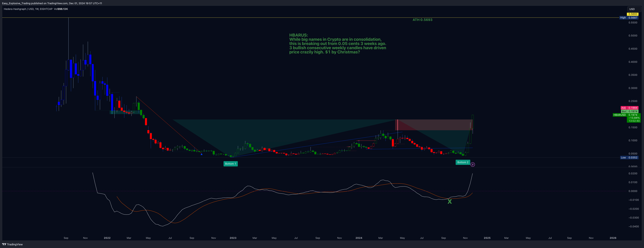The width and height of the screenshot is (644, 248).
Task: Click the green X crossover mark
Action: click(x=449, y=201)
